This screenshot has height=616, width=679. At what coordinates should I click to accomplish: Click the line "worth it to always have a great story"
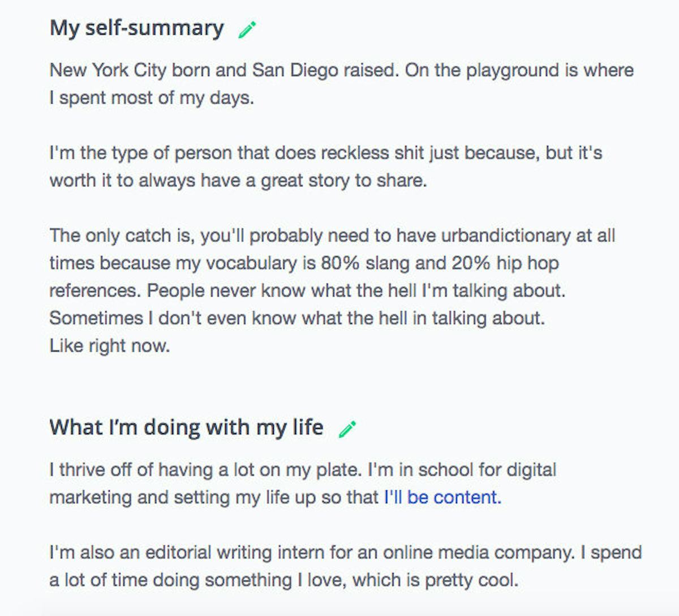[238, 181]
